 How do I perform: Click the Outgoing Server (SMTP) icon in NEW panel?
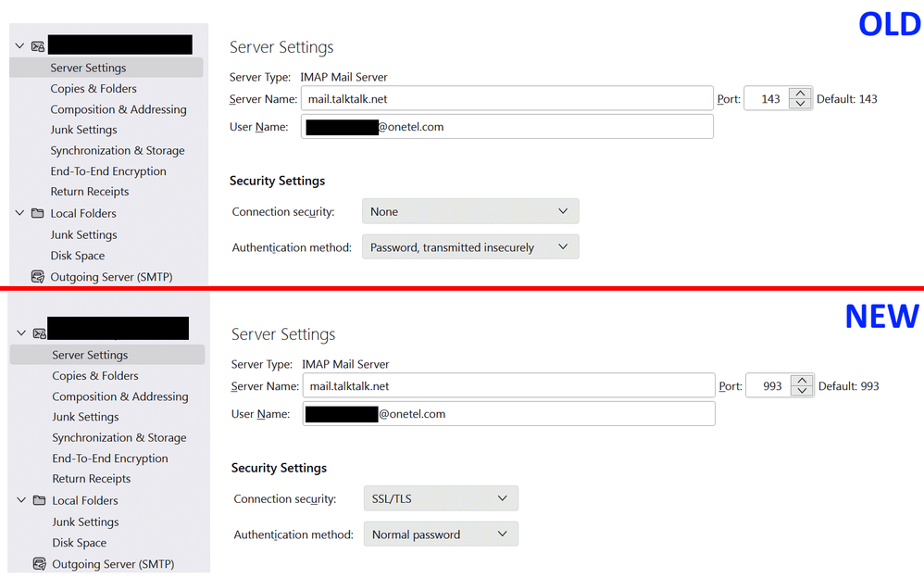point(38,563)
